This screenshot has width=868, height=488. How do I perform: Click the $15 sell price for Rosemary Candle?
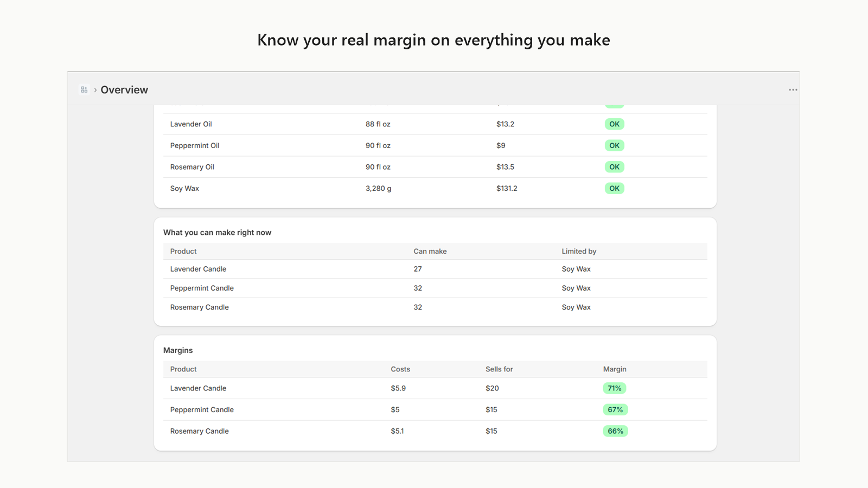pyautogui.click(x=492, y=431)
